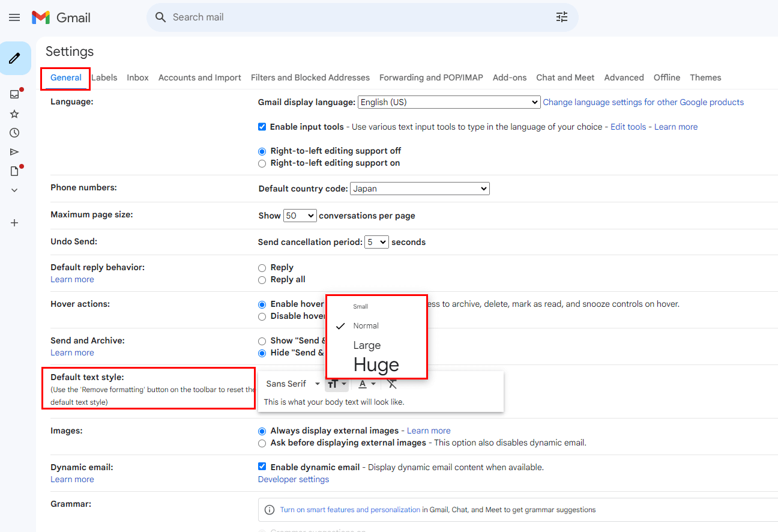Viewport: 778px width, 532px height.
Task: Click the Developer settings link
Action: click(294, 479)
